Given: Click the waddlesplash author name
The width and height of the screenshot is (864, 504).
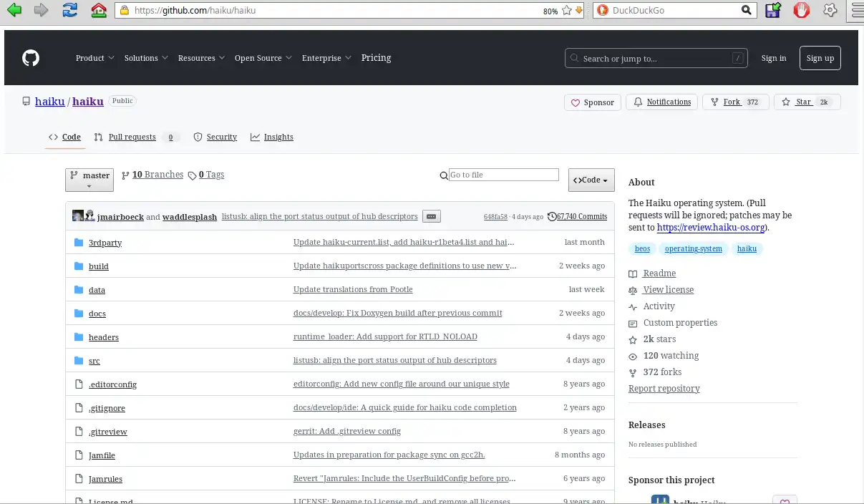Looking at the screenshot, I should [190, 217].
